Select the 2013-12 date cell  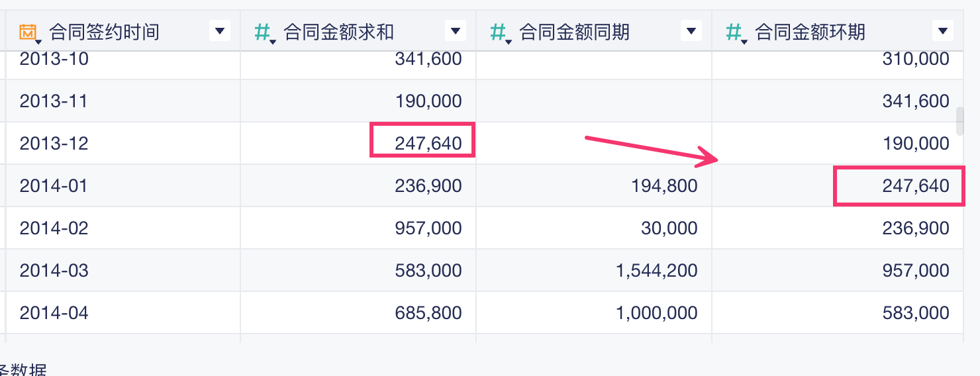coord(54,144)
